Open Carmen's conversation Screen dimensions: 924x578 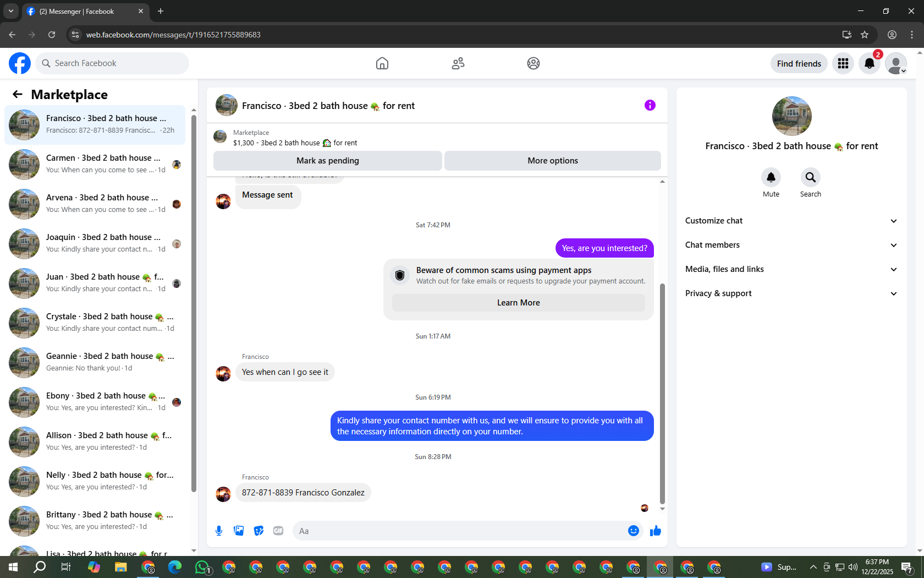pos(95,164)
